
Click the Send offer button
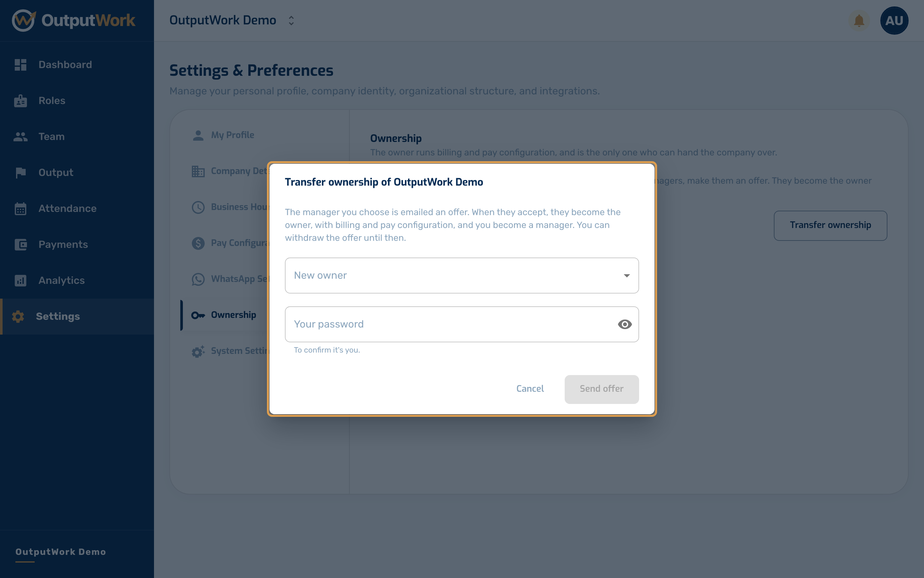tap(601, 389)
